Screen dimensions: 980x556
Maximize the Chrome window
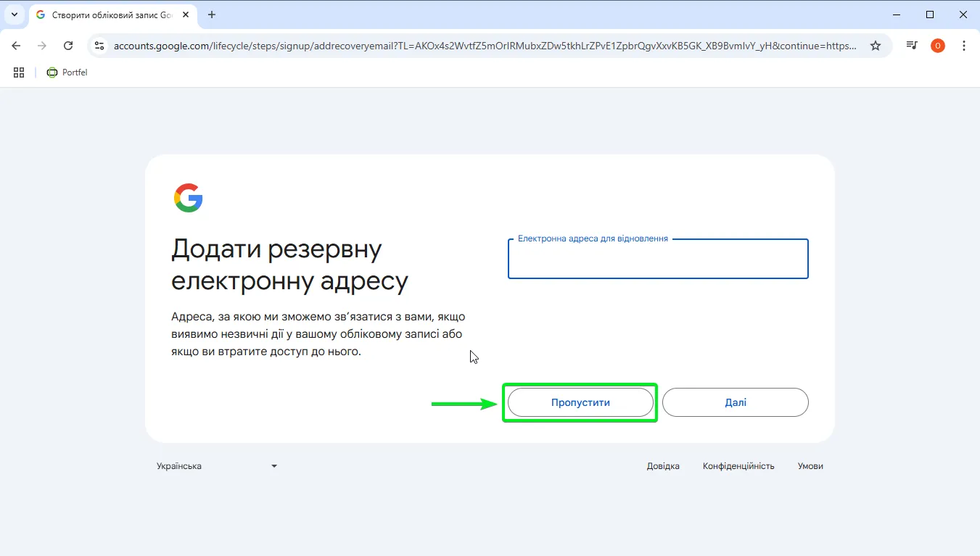pyautogui.click(x=930, y=14)
